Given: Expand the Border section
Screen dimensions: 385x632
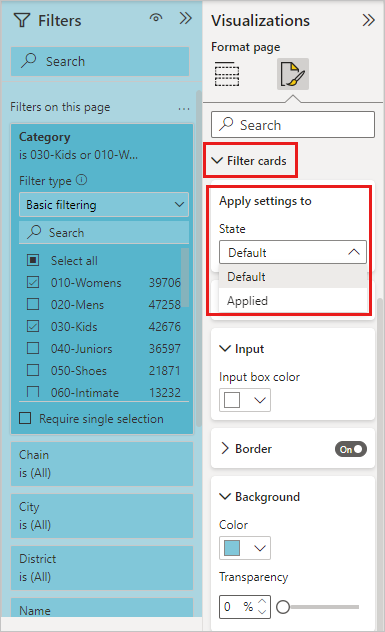Looking at the screenshot, I should point(225,448).
